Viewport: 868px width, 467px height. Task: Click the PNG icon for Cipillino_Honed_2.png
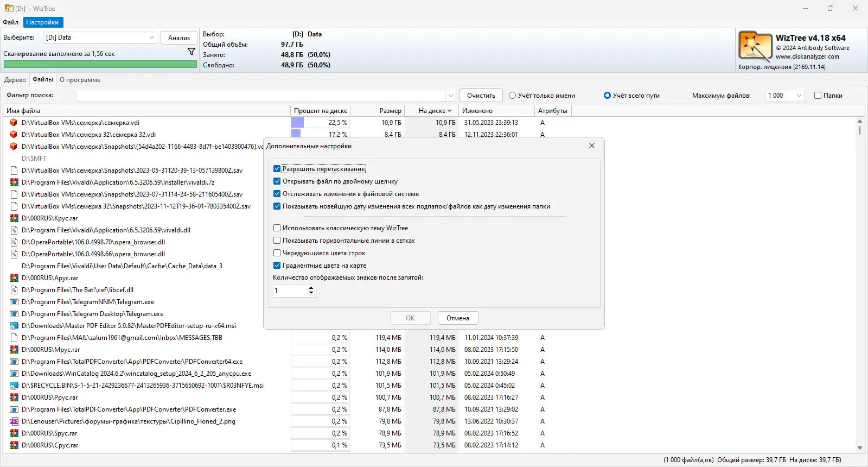(14, 421)
